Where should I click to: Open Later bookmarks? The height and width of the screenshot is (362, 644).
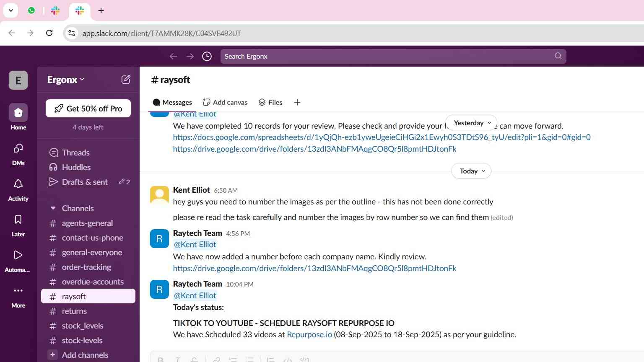click(18, 225)
